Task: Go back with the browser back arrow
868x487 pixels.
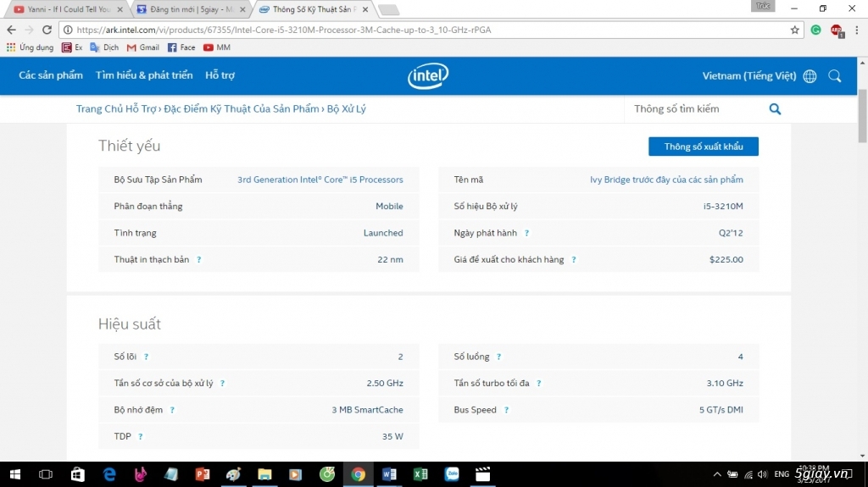Action: (x=11, y=30)
